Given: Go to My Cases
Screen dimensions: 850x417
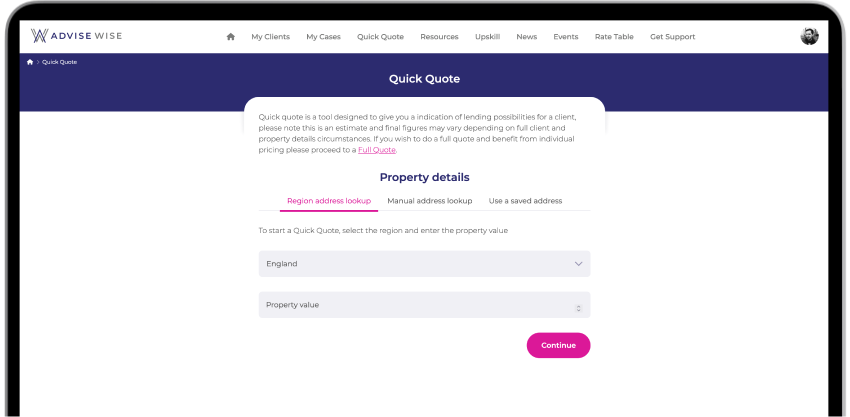Looking at the screenshot, I should point(324,37).
